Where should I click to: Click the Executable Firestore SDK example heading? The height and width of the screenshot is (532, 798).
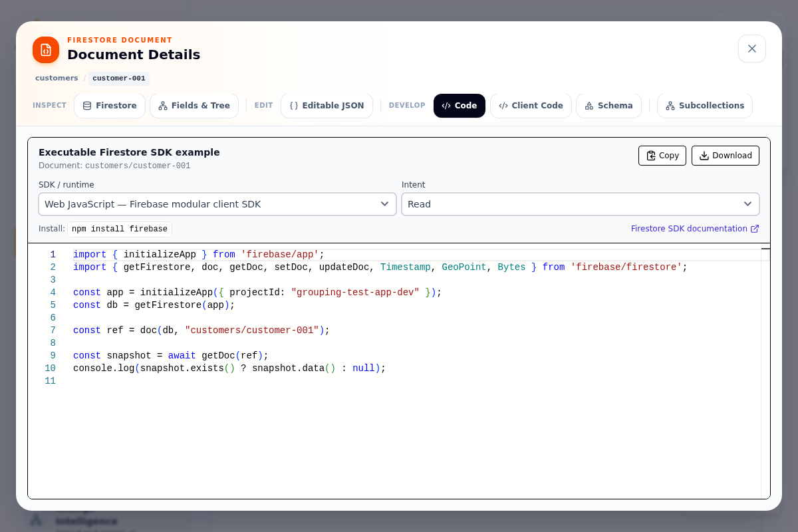click(129, 152)
